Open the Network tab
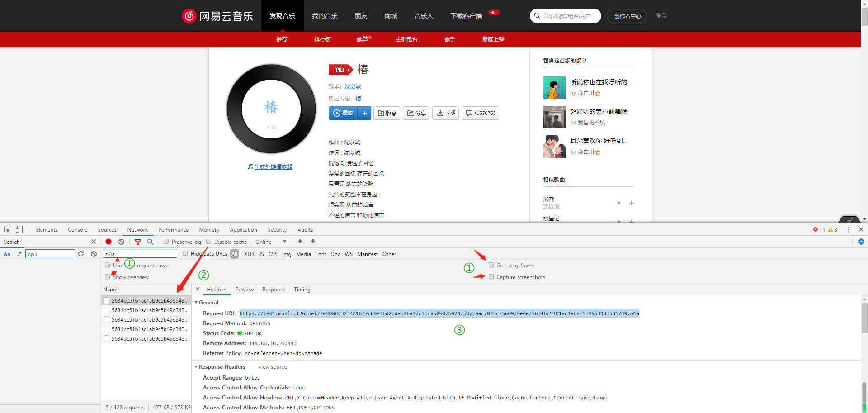The height and width of the screenshot is (413, 868). (137, 229)
